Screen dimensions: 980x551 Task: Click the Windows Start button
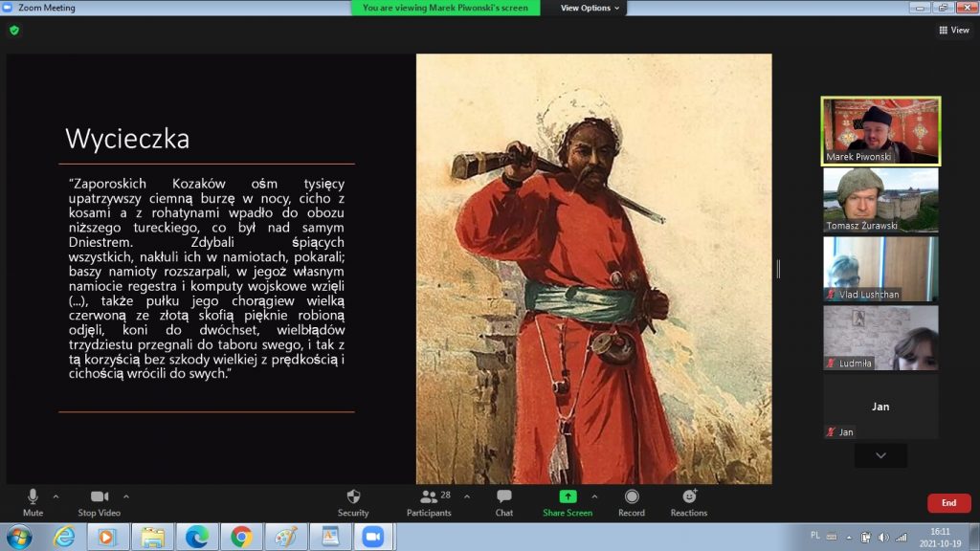coord(18,537)
